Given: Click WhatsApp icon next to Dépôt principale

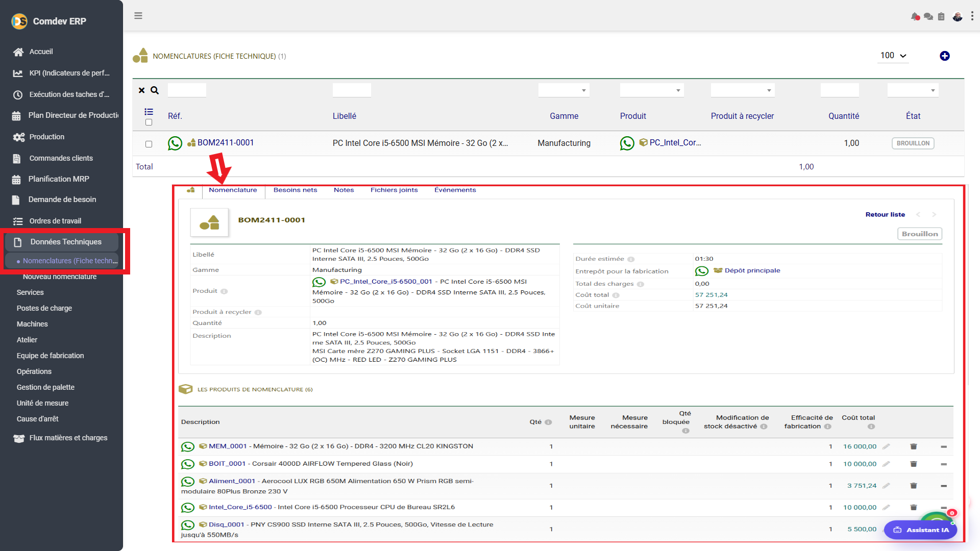Looking at the screenshot, I should (x=702, y=271).
